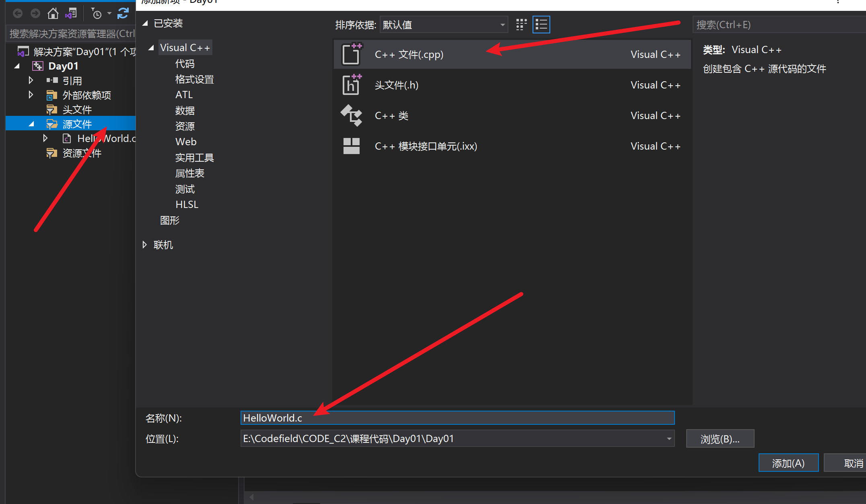Expand the 外部依赖项 node

(31, 95)
